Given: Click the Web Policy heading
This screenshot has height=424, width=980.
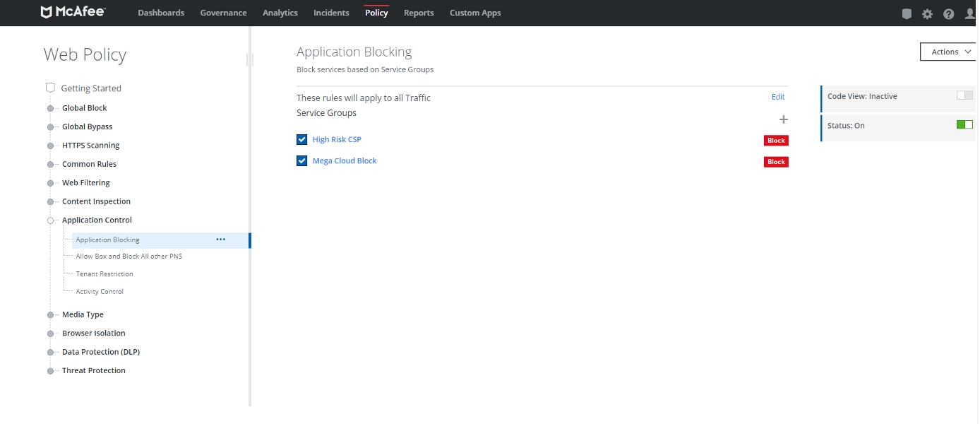Looking at the screenshot, I should click(x=85, y=54).
